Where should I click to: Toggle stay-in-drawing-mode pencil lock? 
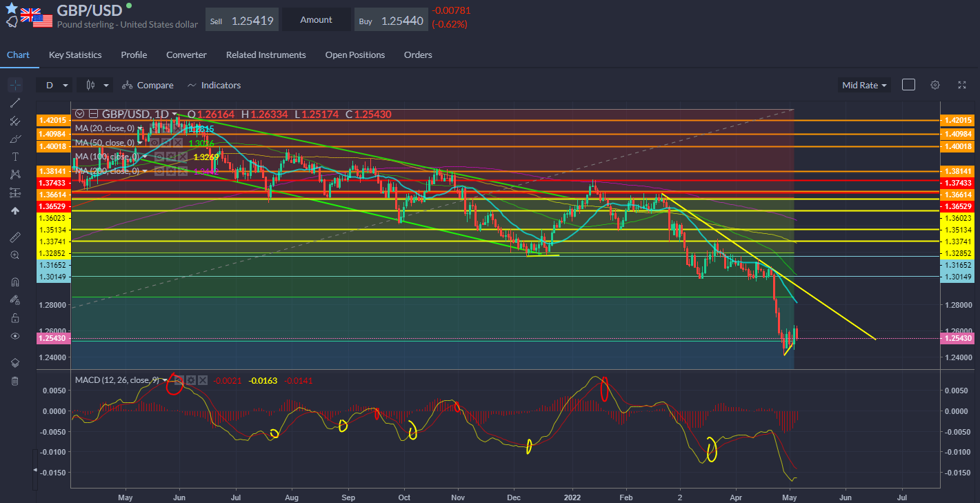(x=15, y=299)
